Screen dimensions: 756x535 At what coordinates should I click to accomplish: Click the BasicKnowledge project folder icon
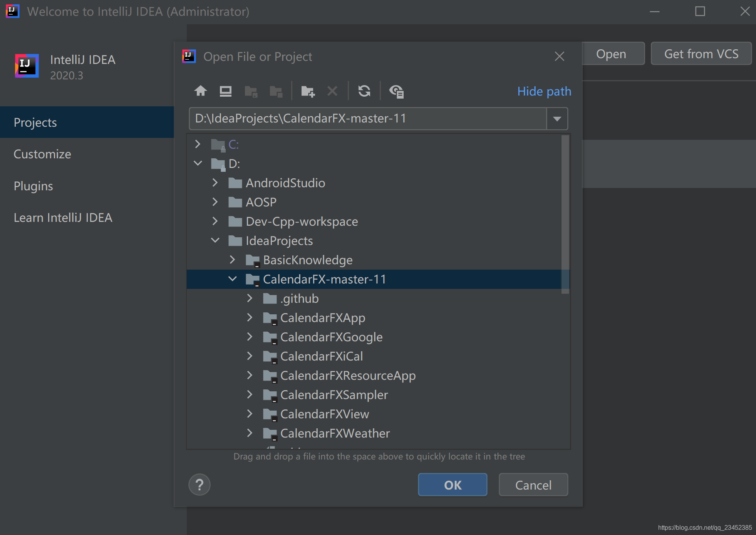point(253,260)
